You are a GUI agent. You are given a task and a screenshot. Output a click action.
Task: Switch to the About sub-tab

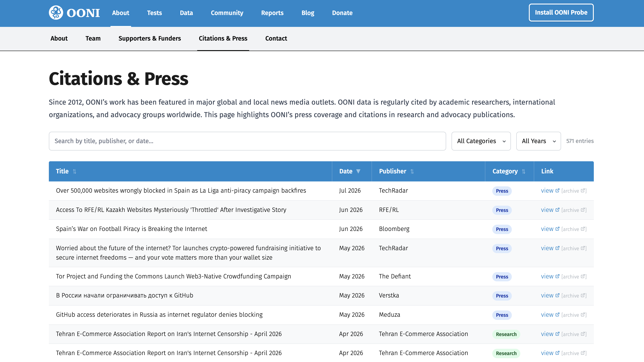tap(59, 38)
